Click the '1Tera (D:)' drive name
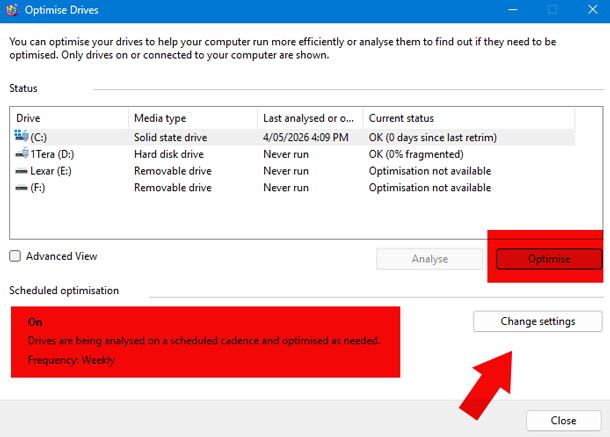The height and width of the screenshot is (437, 610). pyautogui.click(x=52, y=154)
